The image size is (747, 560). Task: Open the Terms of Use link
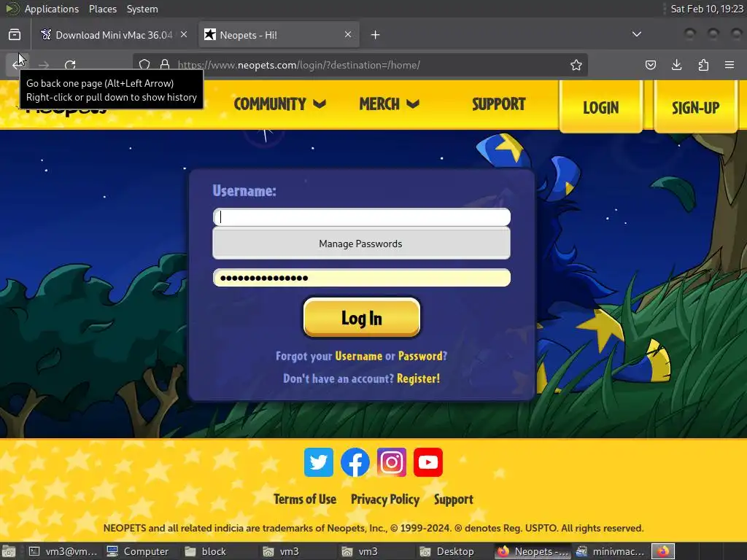[x=305, y=499]
